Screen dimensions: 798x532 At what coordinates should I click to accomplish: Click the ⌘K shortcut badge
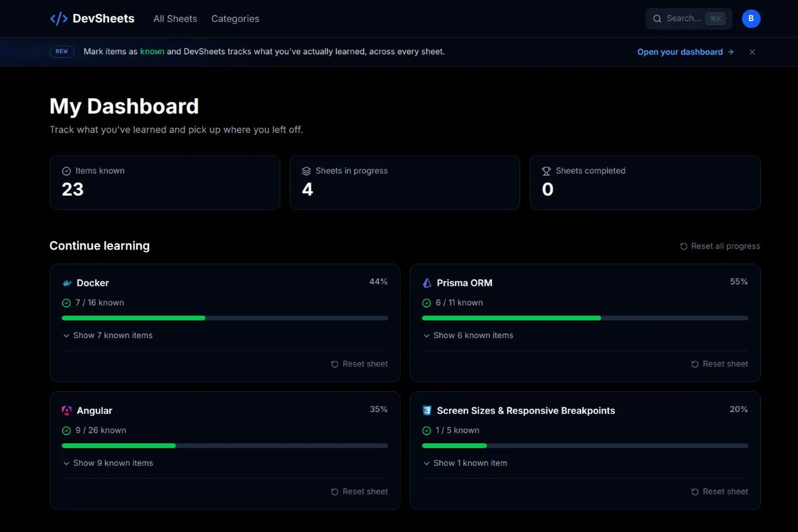(x=715, y=19)
